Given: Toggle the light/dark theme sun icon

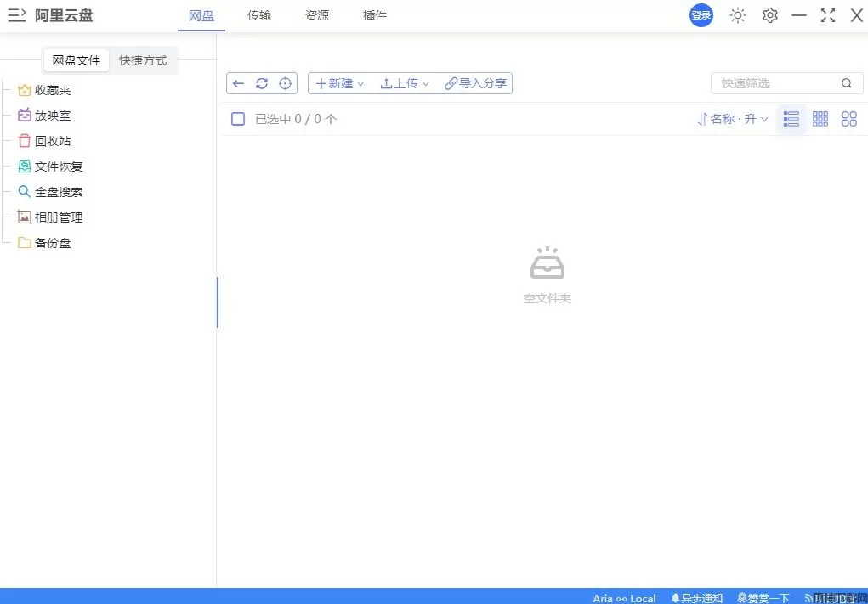Looking at the screenshot, I should coord(738,15).
